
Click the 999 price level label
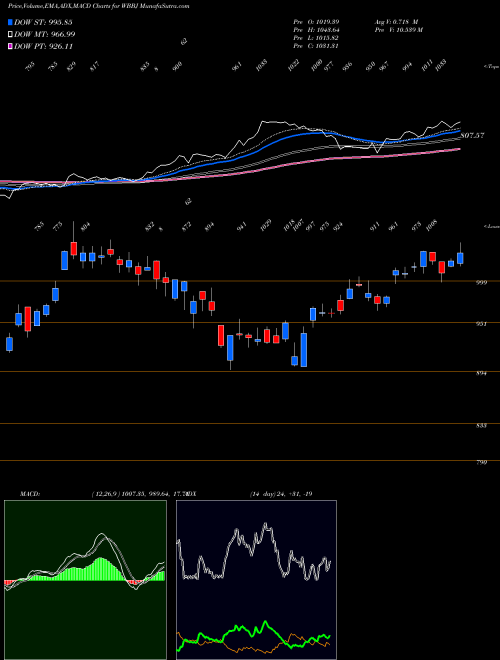(x=482, y=283)
